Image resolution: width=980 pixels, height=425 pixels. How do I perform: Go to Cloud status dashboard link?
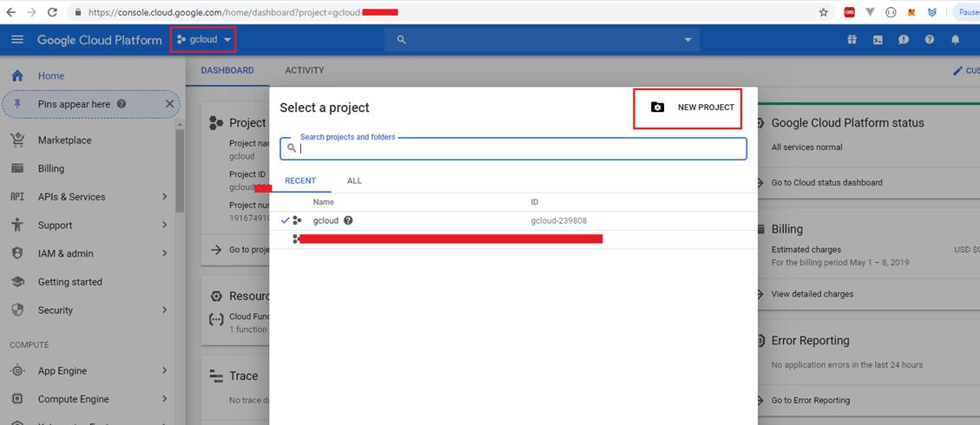click(x=827, y=183)
